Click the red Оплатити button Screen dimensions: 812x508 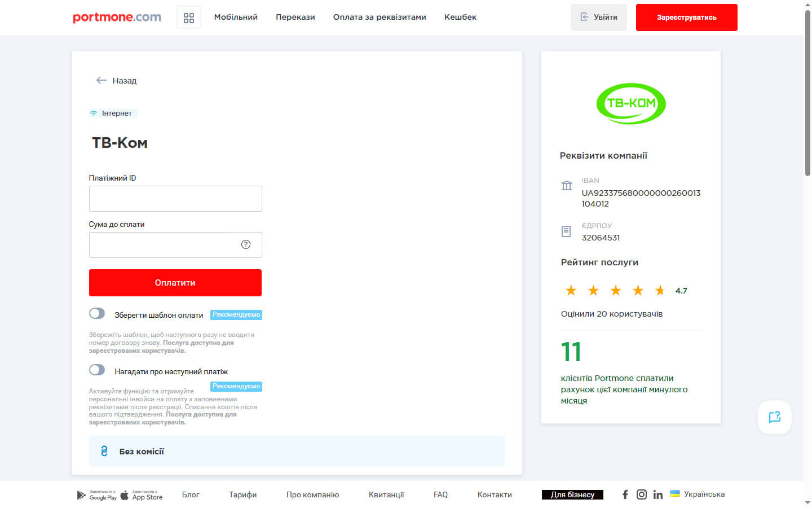click(x=175, y=283)
